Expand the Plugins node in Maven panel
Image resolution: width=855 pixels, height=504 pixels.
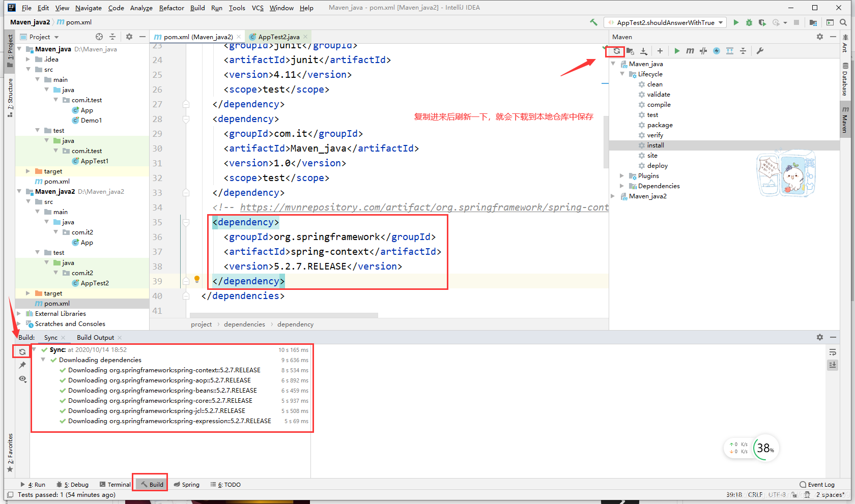pyautogui.click(x=622, y=176)
